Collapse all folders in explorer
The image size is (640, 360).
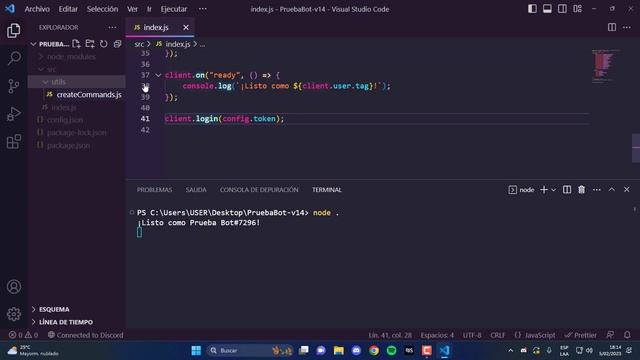click(x=118, y=44)
